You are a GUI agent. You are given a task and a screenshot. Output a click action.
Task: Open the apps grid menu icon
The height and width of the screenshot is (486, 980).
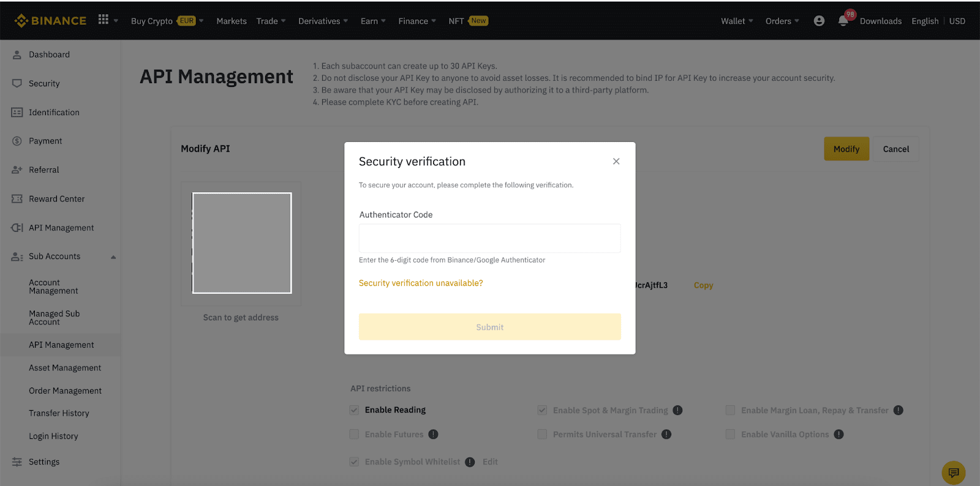(104, 20)
